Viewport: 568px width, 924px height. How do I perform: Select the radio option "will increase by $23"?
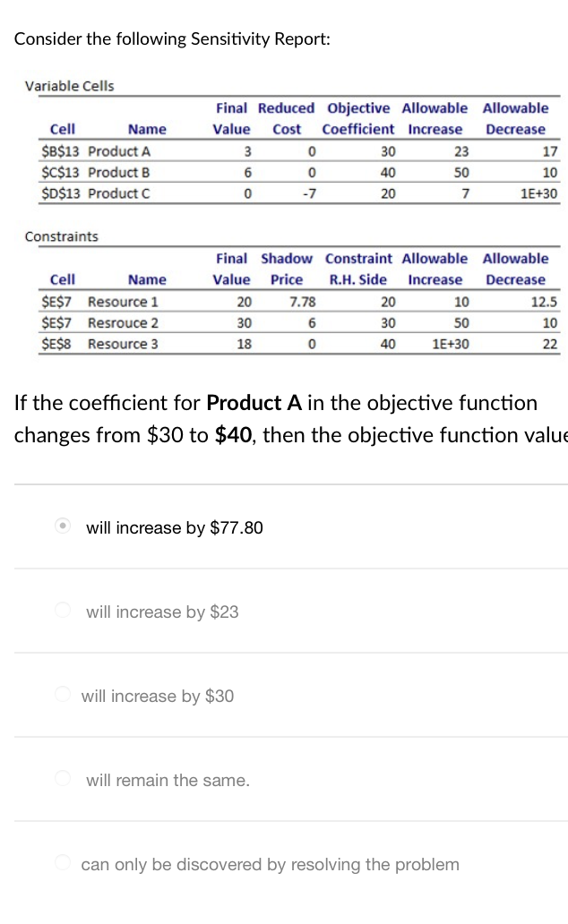[62, 612]
